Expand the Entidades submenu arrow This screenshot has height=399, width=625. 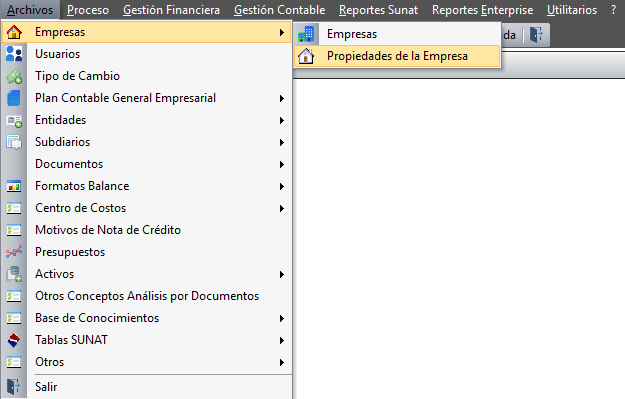tap(282, 120)
